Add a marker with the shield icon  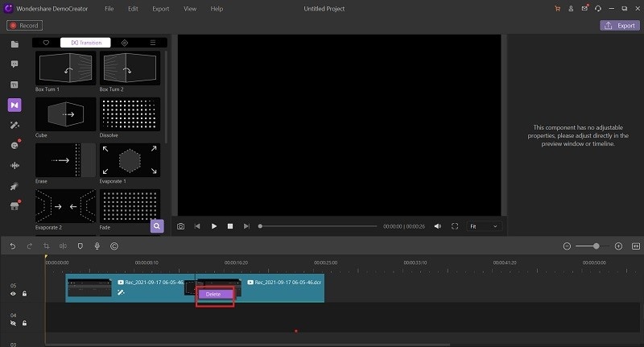point(80,246)
